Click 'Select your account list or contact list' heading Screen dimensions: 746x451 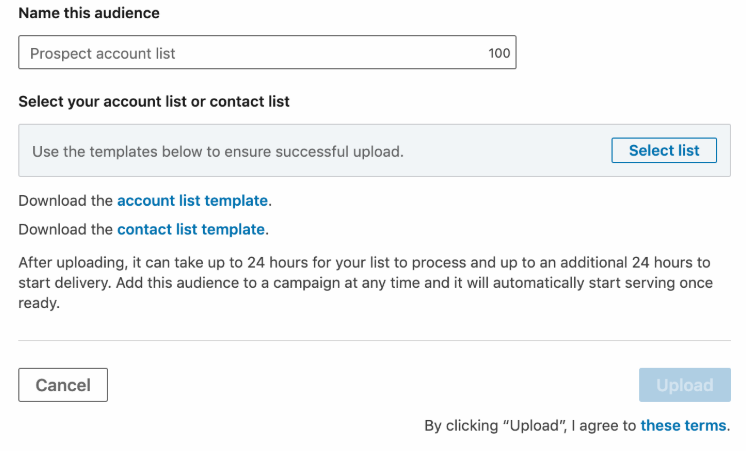[x=154, y=102]
